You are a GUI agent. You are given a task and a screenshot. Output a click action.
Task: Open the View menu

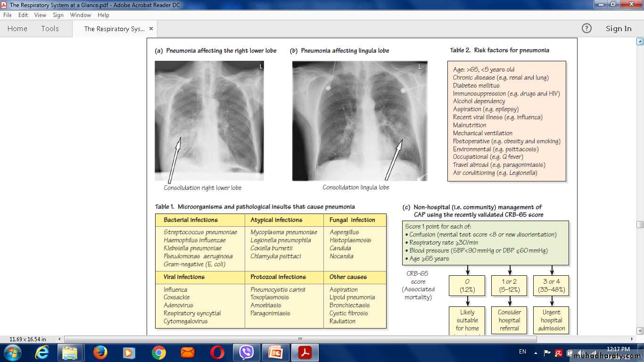pyautogui.click(x=40, y=15)
